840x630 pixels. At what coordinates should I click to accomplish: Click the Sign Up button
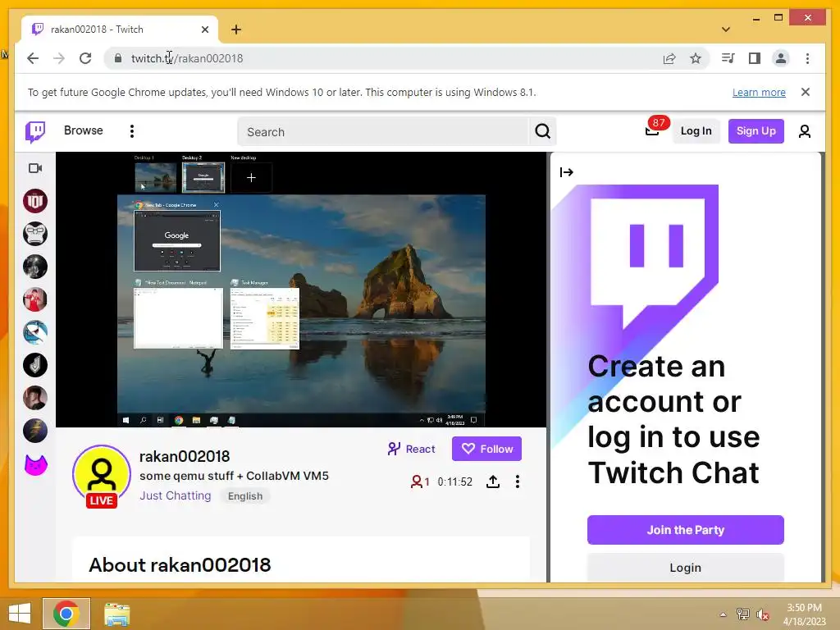click(x=756, y=131)
